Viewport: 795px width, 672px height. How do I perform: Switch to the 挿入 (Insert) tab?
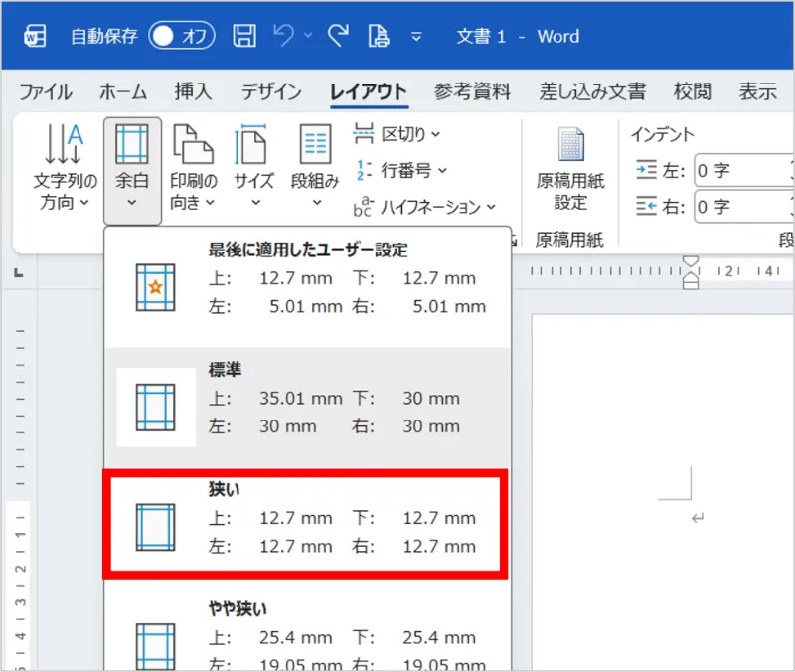click(193, 91)
